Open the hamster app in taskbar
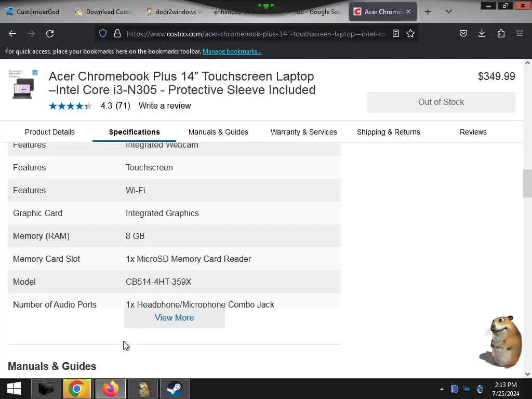Screen dimensions: 532x399 tap(143, 389)
